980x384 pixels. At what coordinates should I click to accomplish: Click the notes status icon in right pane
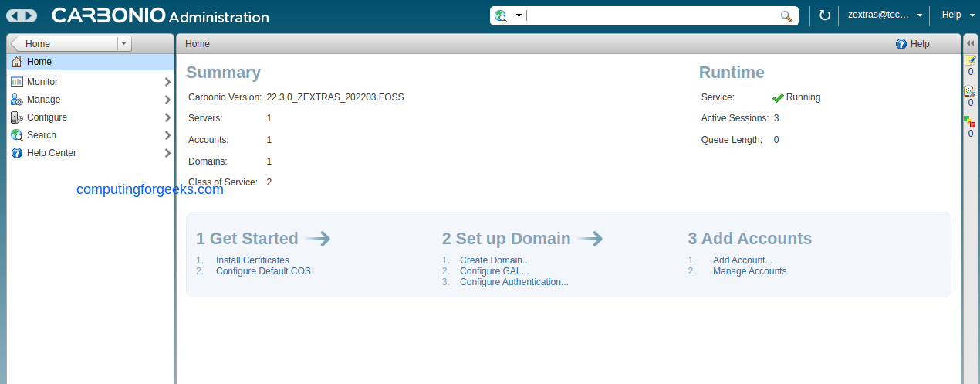tap(971, 60)
